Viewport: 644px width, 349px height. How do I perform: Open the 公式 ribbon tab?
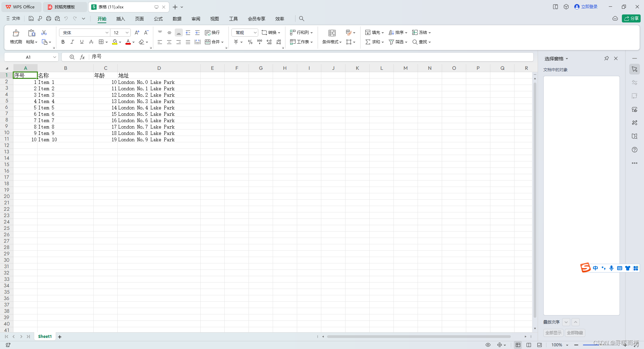158,19
